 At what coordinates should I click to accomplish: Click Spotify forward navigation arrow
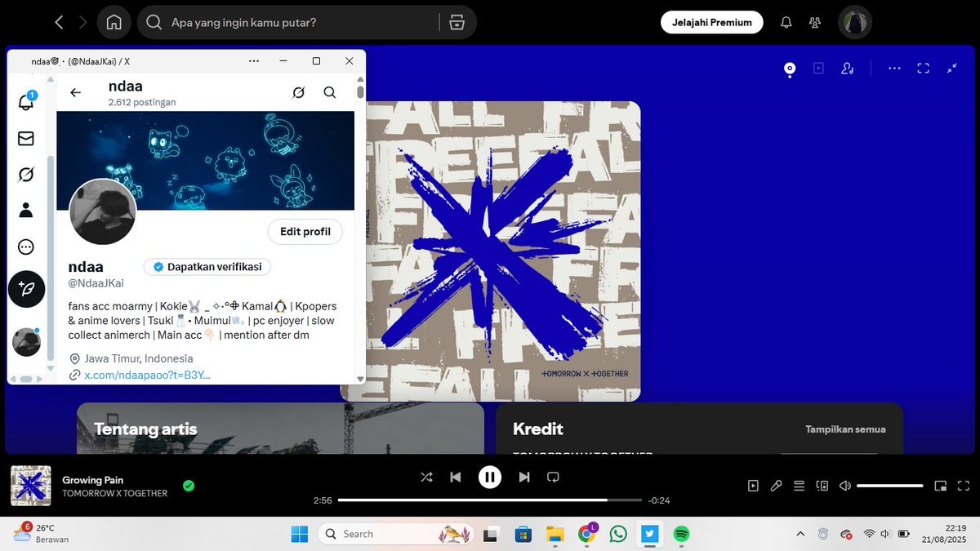tap(82, 23)
